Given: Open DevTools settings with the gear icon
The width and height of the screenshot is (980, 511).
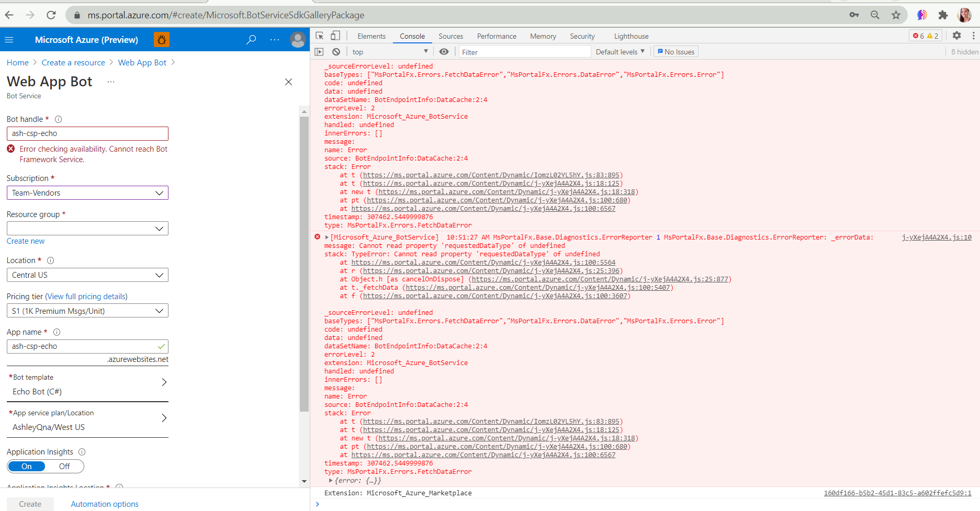Looking at the screenshot, I should click(957, 35).
